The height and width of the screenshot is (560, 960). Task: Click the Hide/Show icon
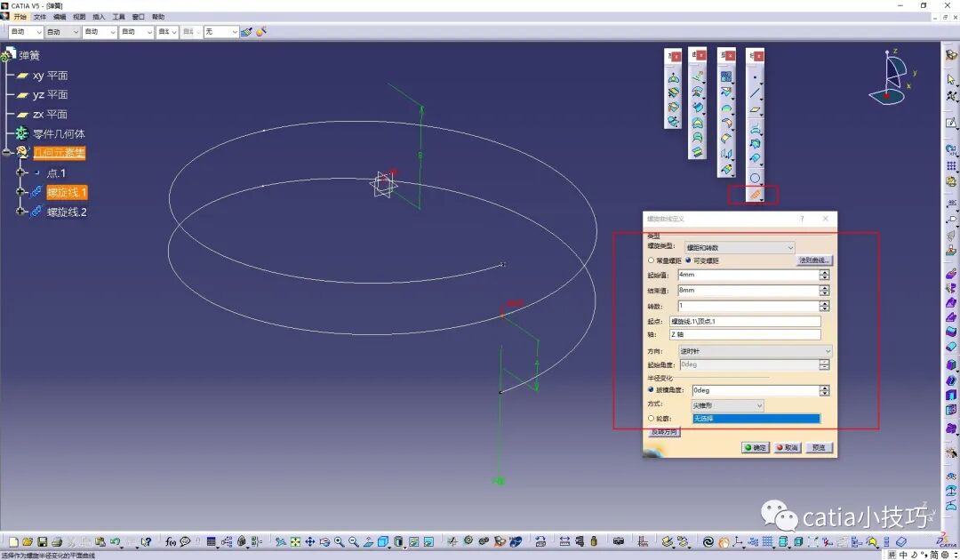[414, 541]
